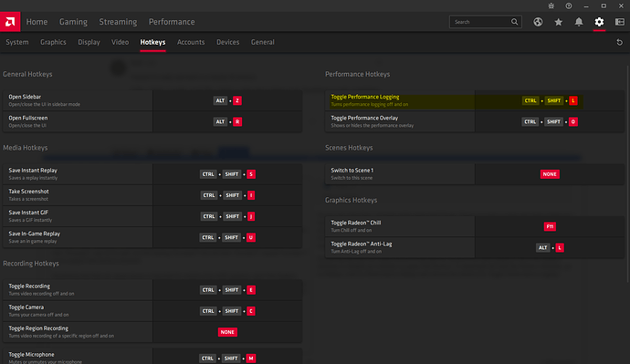The image size is (630, 364).
Task: Click the Toggle Camera label
Action: (x=26, y=307)
